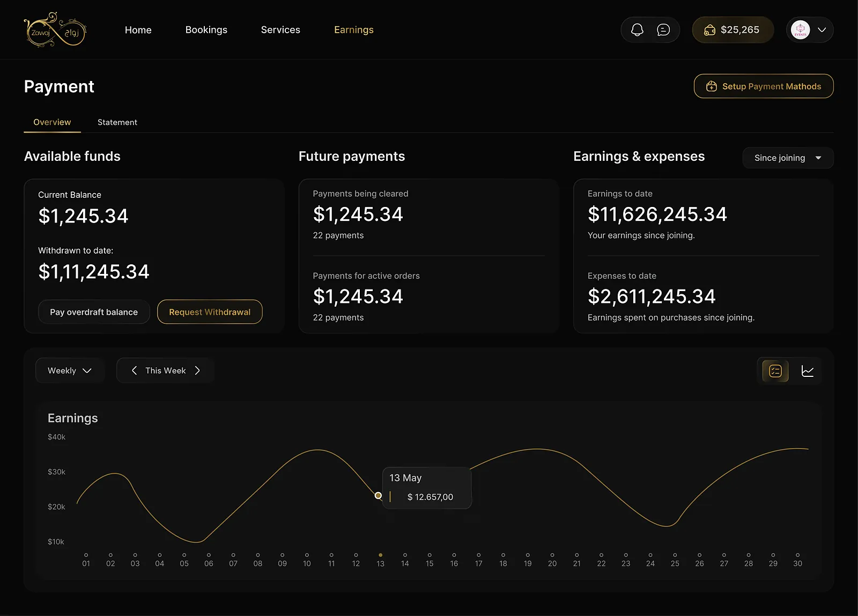858x616 pixels.
Task: Switch to list view toggle
Action: click(775, 371)
